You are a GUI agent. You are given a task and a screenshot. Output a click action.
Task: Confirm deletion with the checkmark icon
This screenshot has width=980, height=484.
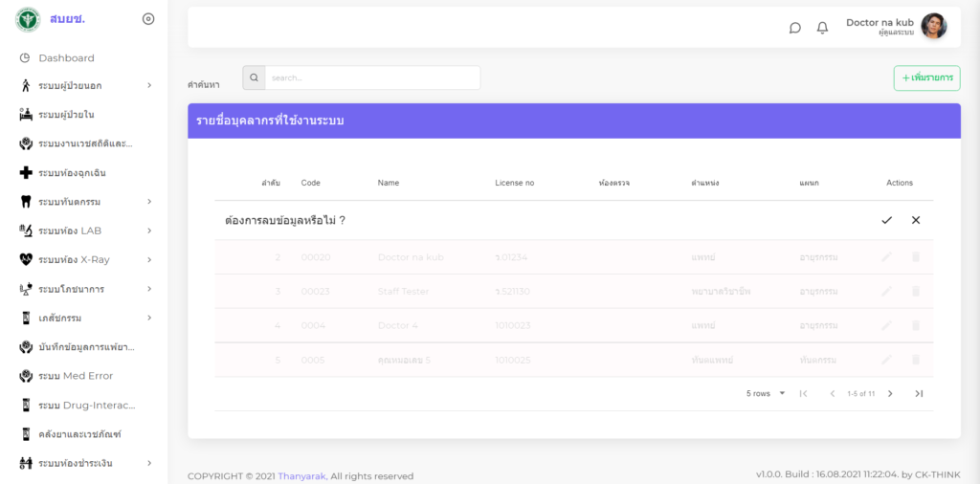coord(886,220)
